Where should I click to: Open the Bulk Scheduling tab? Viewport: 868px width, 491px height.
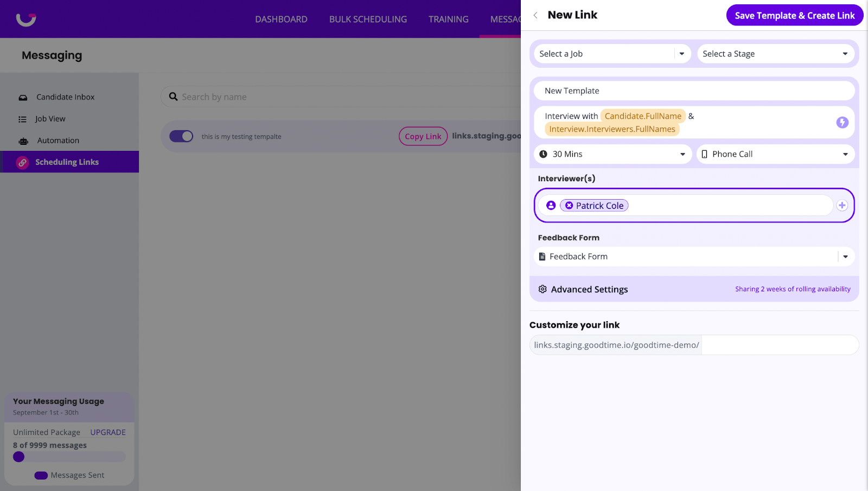(368, 20)
